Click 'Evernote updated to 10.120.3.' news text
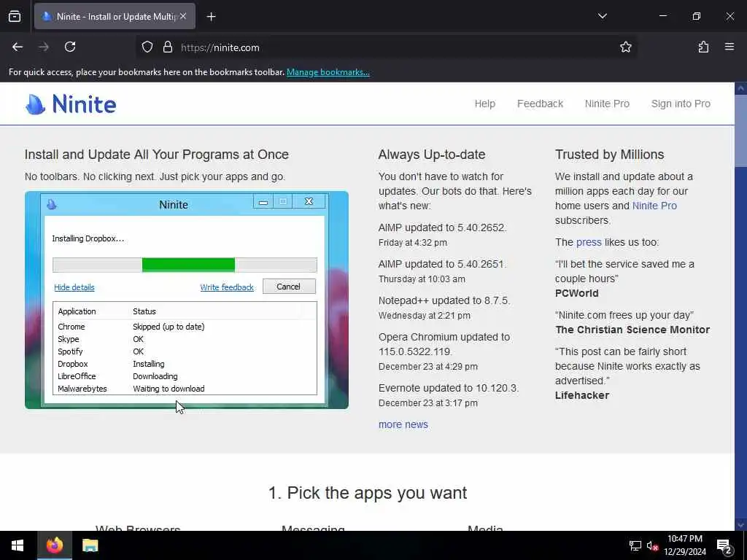This screenshot has height=560, width=747. coord(449,388)
